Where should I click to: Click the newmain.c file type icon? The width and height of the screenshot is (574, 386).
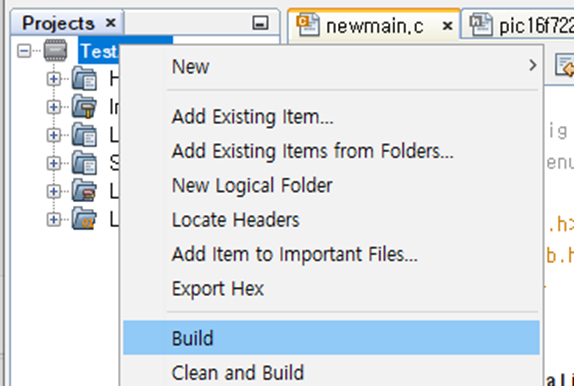308,25
